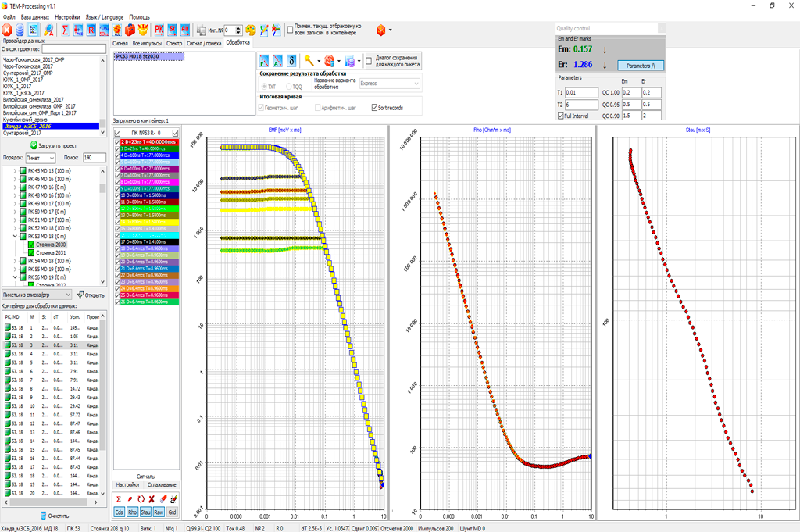Screen dimensions: 800x532
Task: Click the rotating arrows icon in Signals panel
Action: pyautogui.click(x=141, y=498)
